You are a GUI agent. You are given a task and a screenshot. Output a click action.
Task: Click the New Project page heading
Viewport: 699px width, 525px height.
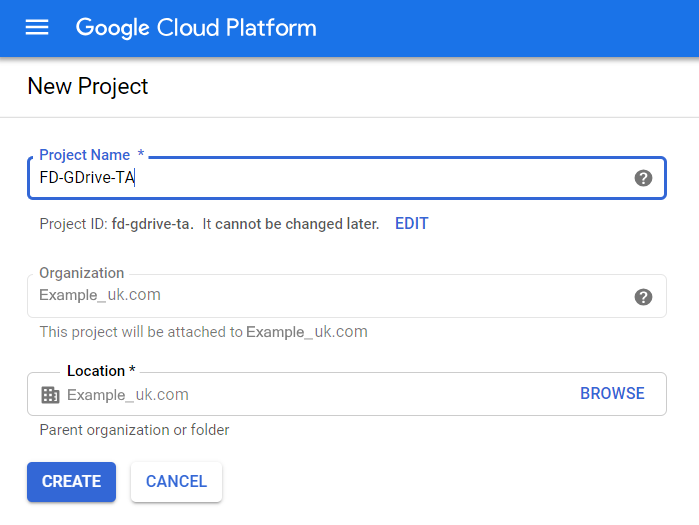88,87
